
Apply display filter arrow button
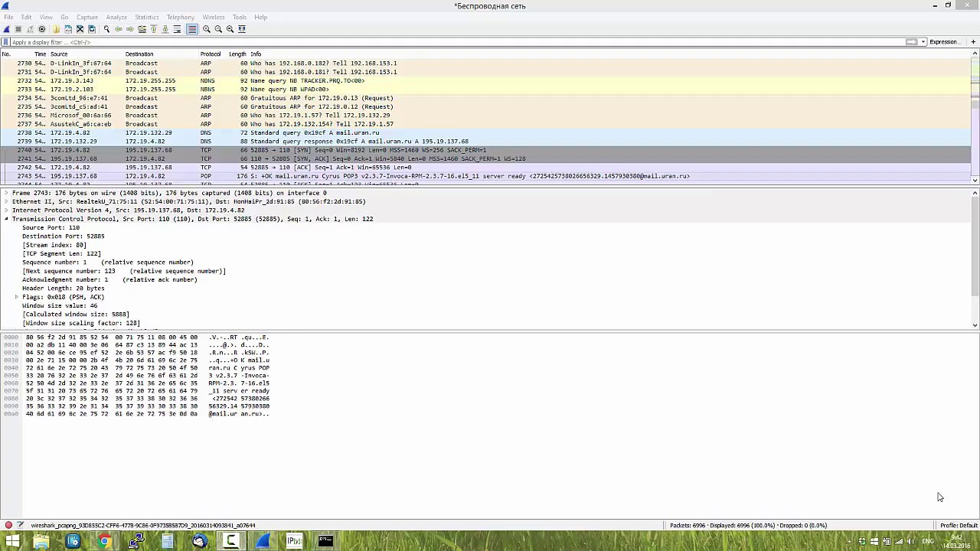(911, 42)
